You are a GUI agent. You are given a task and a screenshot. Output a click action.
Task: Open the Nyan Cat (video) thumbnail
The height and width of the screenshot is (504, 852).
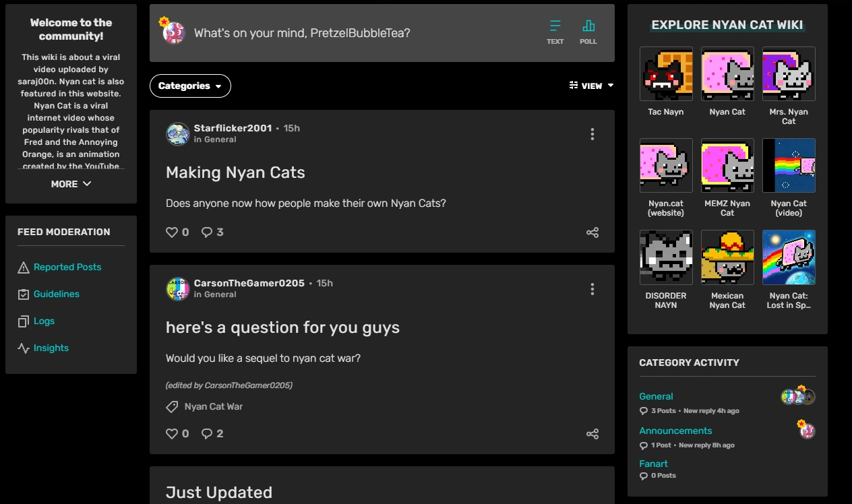pos(789,166)
